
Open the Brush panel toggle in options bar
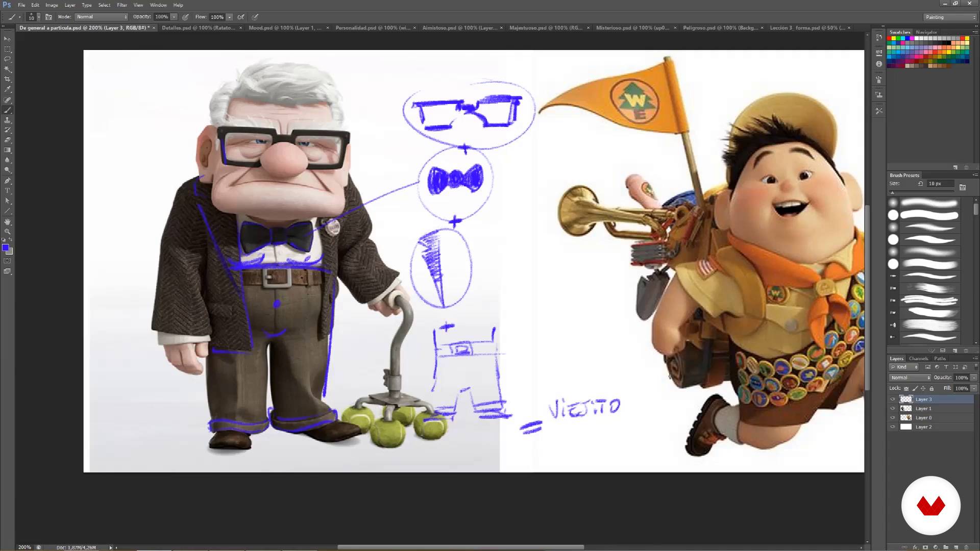click(48, 17)
